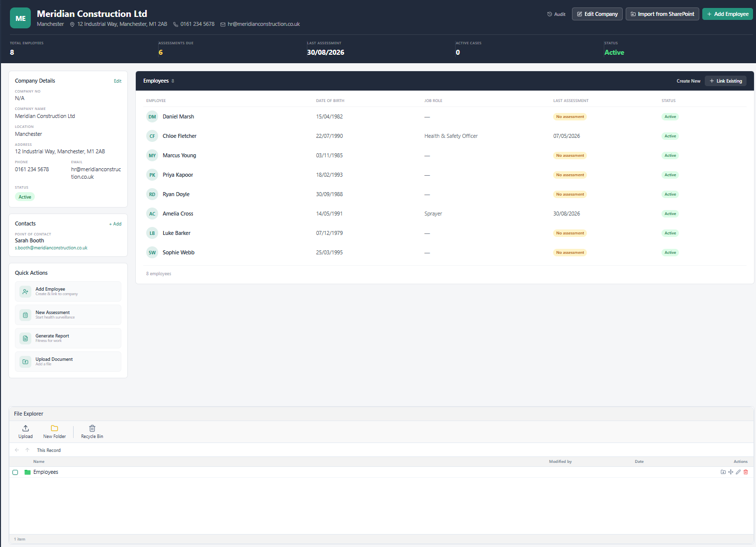Click the green Add Employee header button
The width and height of the screenshot is (756, 547).
point(727,14)
